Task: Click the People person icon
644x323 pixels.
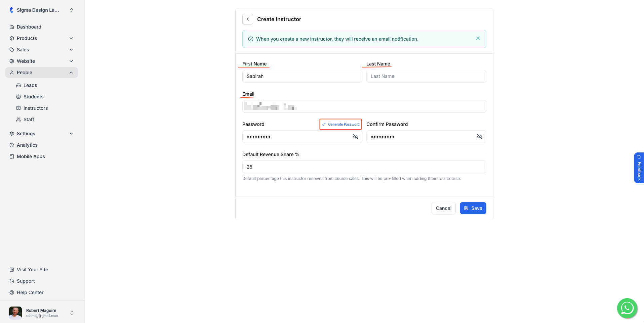Action: pos(12,73)
